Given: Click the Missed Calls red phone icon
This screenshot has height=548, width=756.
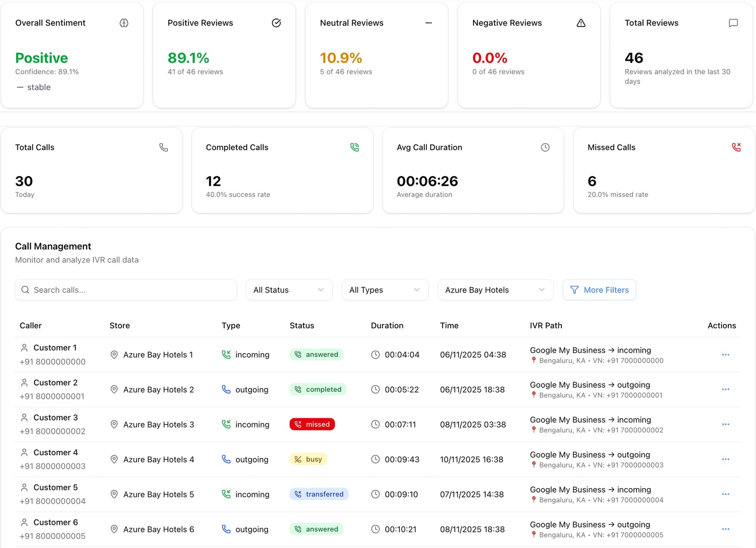Looking at the screenshot, I should pos(736,147).
